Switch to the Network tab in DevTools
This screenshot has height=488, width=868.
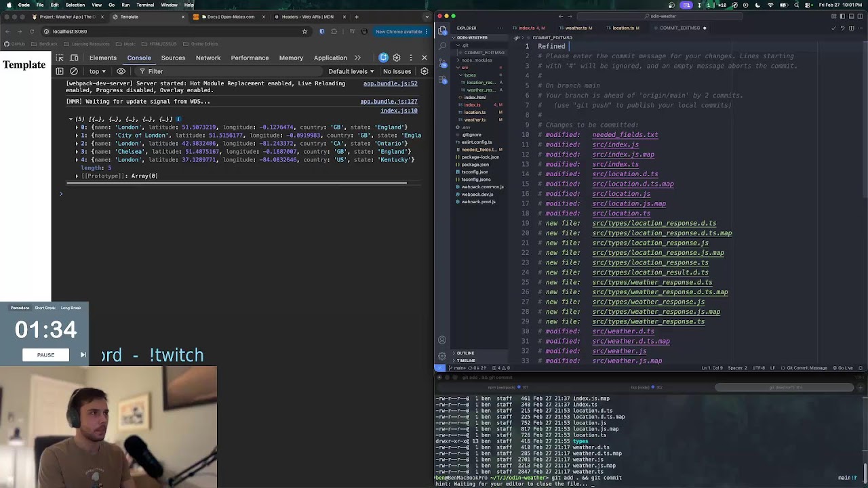pyautogui.click(x=208, y=58)
